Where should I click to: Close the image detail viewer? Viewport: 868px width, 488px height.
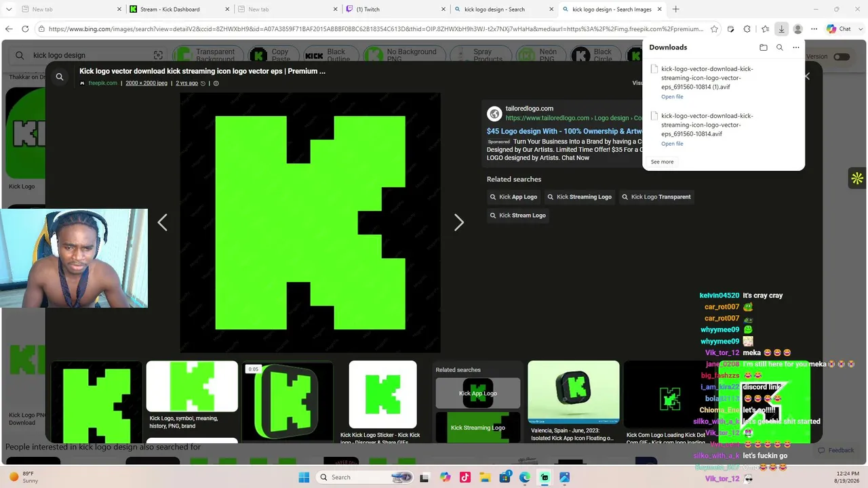click(807, 77)
